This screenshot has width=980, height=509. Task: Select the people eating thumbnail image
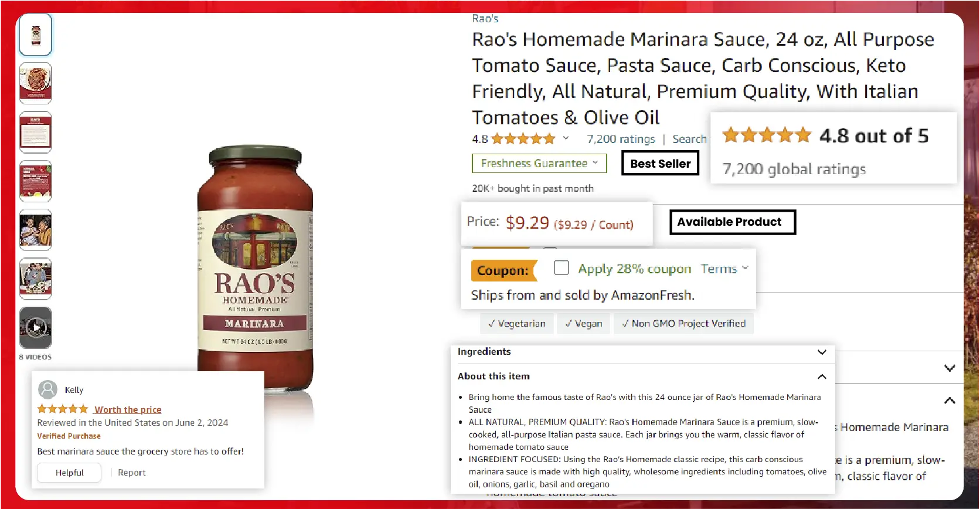(36, 230)
